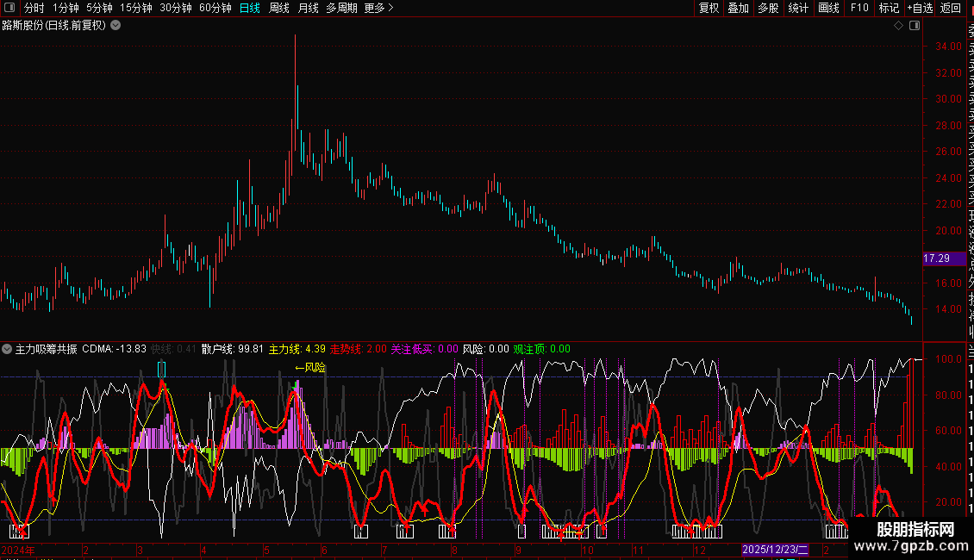This screenshot has width=974, height=560.
Task: Select the 5分钟 period
Action: point(99,8)
